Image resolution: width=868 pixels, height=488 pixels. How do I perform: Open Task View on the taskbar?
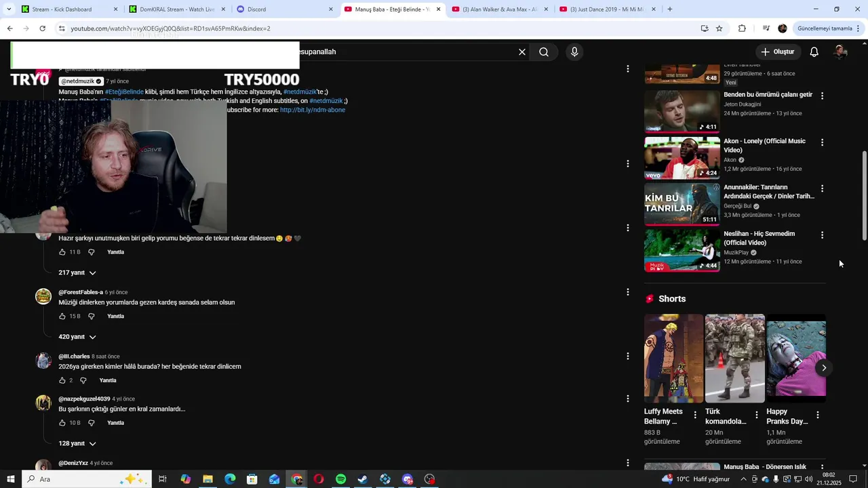(x=163, y=479)
